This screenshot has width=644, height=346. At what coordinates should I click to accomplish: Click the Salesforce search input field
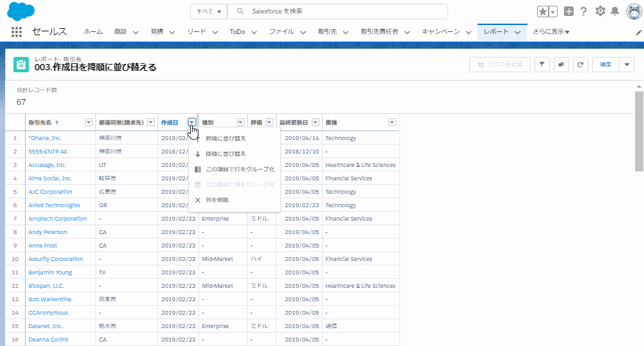(337, 12)
